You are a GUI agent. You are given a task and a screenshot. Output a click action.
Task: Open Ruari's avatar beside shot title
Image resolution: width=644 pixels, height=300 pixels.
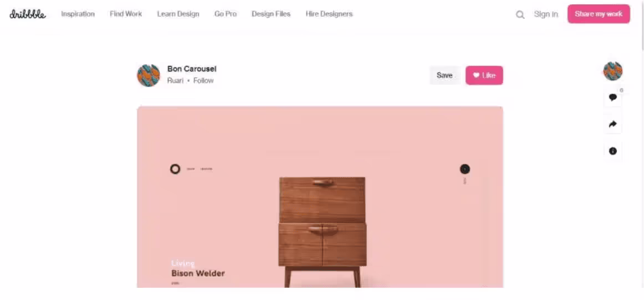coord(149,75)
